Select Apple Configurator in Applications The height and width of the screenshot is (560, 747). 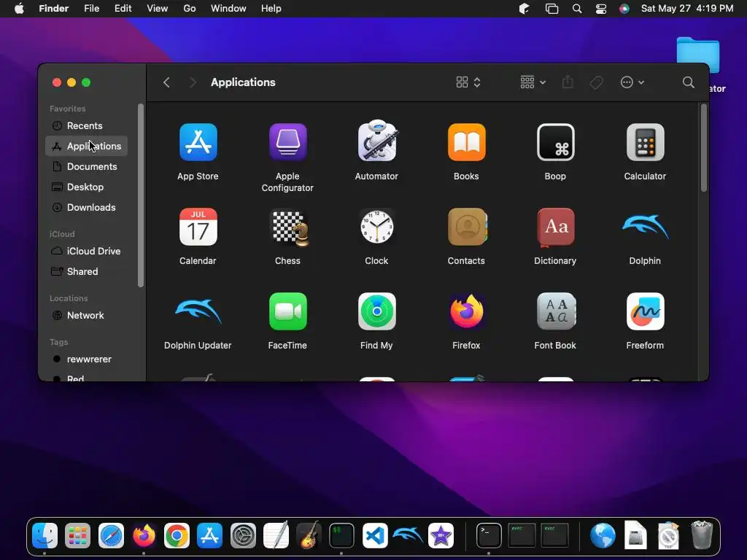coord(287,142)
